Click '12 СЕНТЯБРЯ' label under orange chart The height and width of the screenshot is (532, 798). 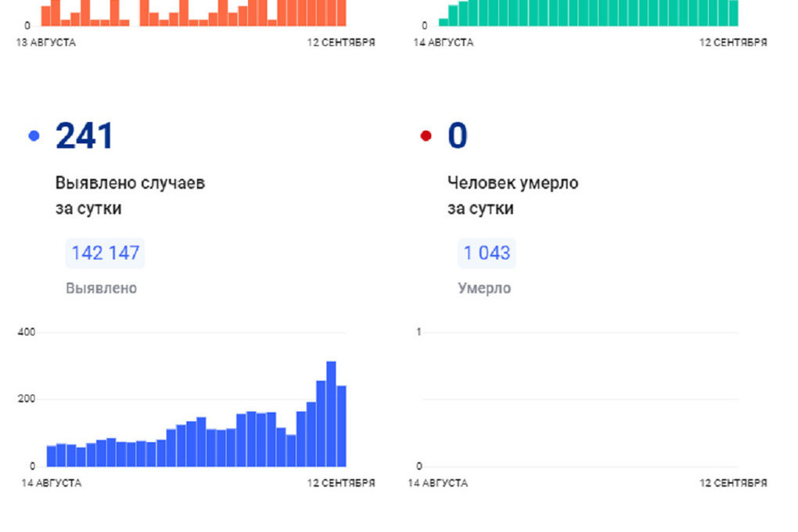click(341, 42)
